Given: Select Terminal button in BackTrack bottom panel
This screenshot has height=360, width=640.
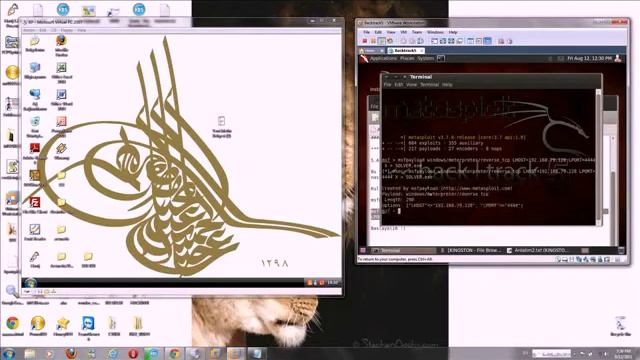Looking at the screenshot, I should [x=403, y=250].
